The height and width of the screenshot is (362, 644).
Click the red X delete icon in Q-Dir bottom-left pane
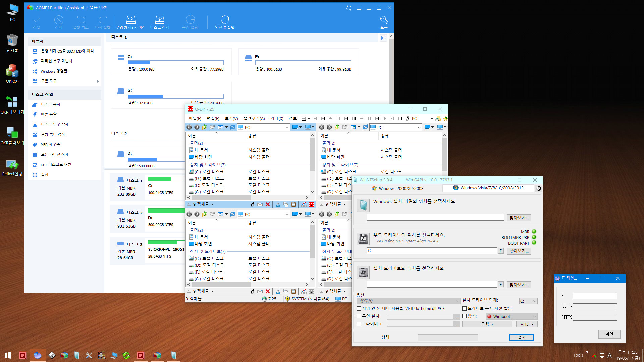[x=268, y=291]
